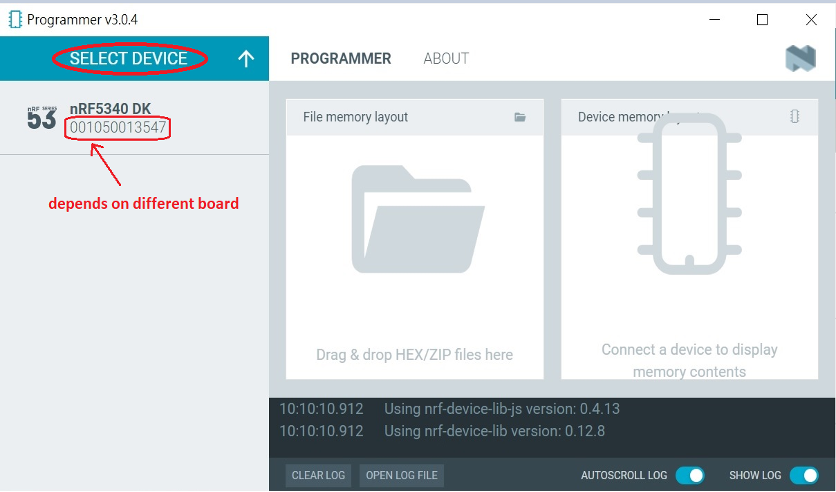
Task: Click the Programmer app icon in title bar
Action: pyautogui.click(x=15, y=19)
